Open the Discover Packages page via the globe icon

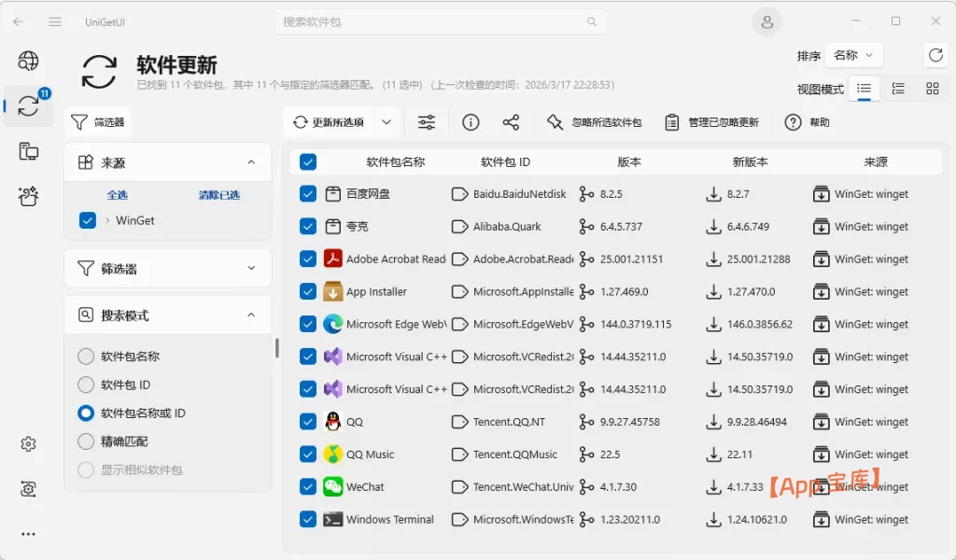point(27,61)
